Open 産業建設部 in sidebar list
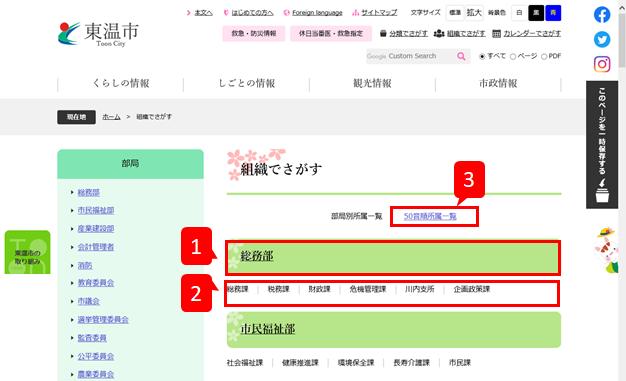626x381 pixels. pos(96,229)
